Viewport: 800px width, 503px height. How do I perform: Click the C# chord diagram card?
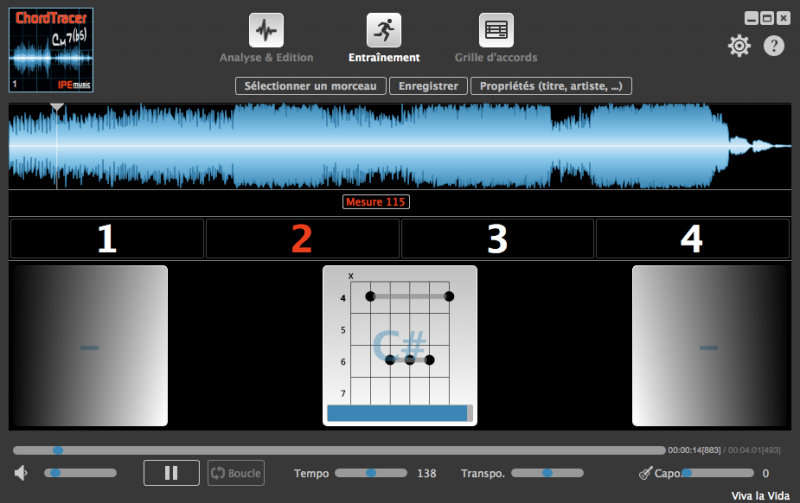[x=399, y=345]
